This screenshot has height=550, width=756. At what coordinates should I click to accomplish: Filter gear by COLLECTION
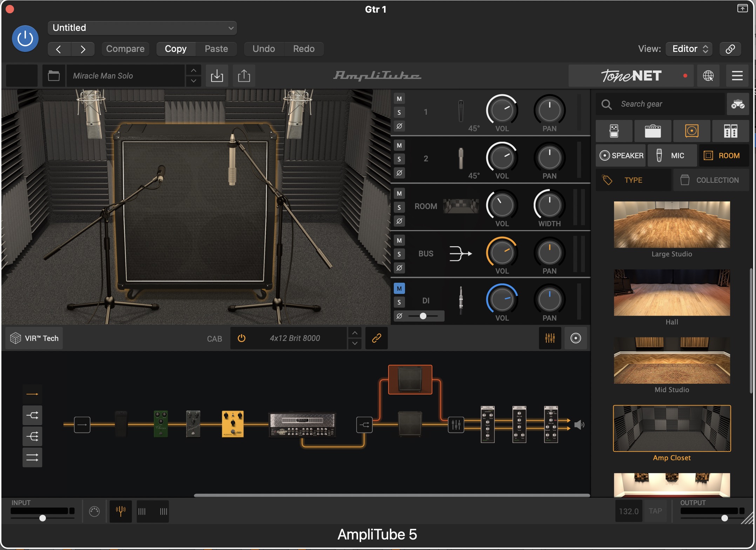pyautogui.click(x=711, y=180)
